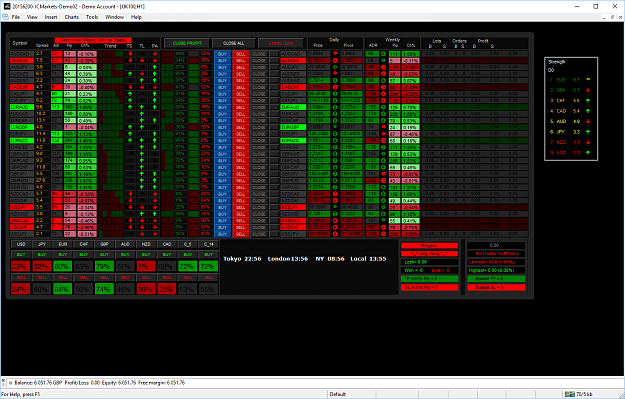Click the Tokyo 22:56 clock text
This screenshot has width=625, height=399.
(x=242, y=259)
